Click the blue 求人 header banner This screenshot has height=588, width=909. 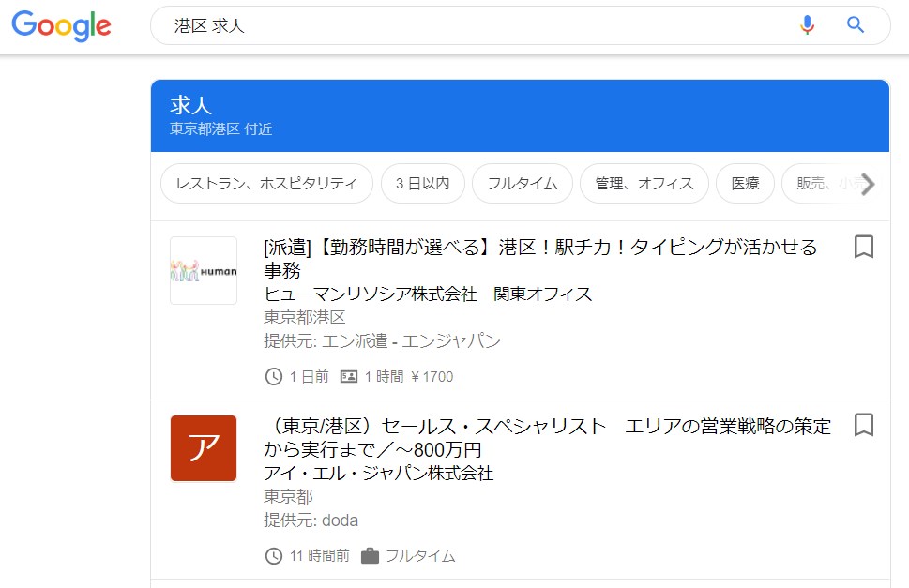point(520,115)
